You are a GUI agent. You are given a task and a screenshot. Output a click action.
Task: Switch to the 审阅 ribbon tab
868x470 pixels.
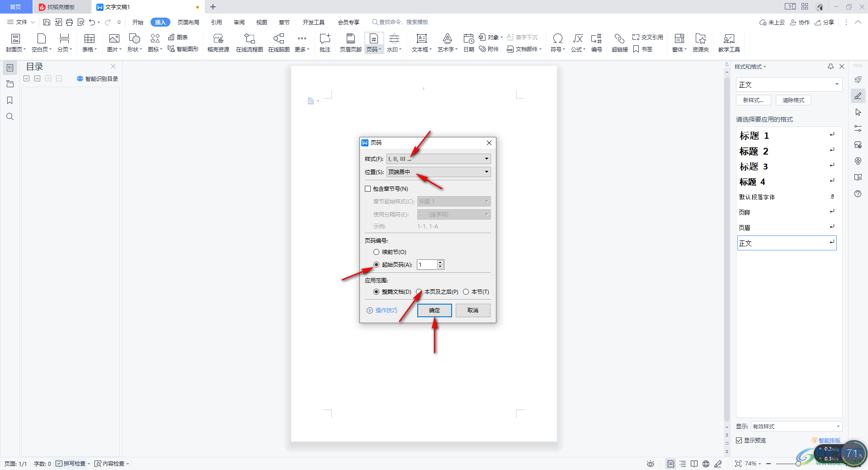click(239, 22)
